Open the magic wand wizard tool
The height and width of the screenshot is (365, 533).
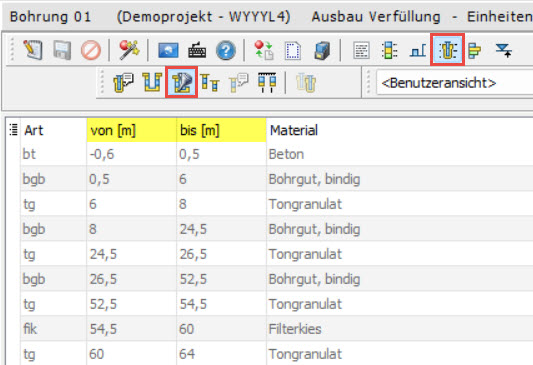(129, 50)
